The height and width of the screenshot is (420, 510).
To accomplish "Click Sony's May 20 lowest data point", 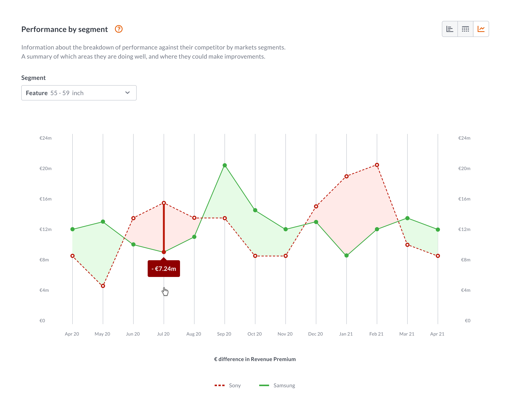I will [x=103, y=286].
